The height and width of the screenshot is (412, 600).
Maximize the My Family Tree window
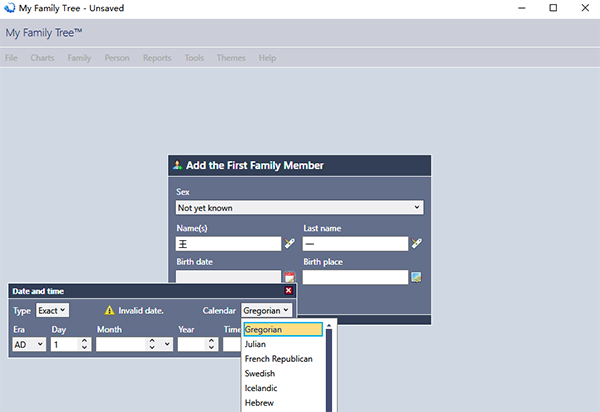553,8
